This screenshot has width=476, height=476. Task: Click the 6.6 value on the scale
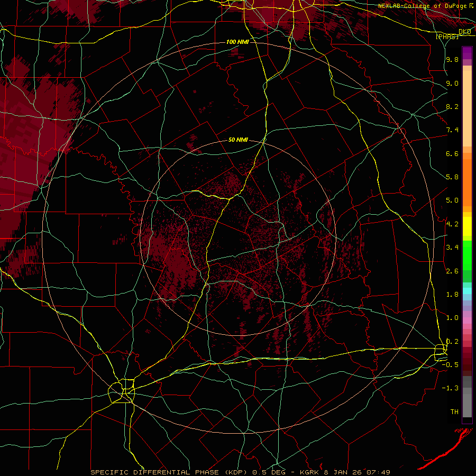[452, 153]
